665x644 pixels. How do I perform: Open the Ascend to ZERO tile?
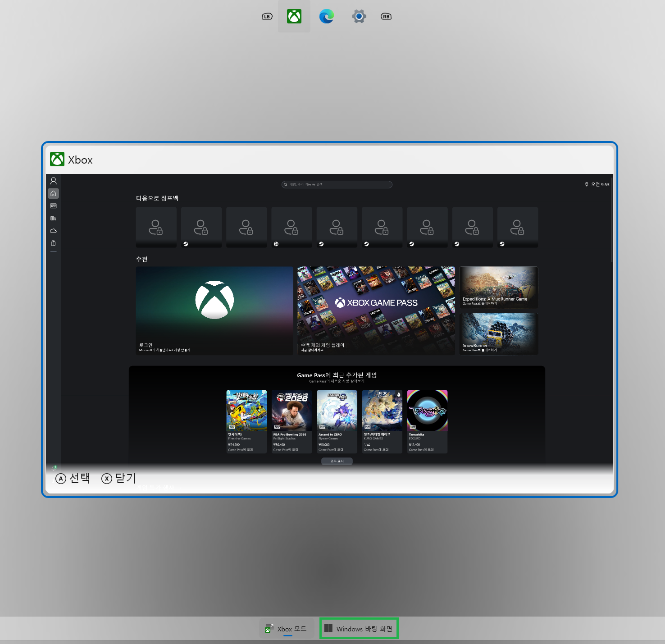coord(337,422)
